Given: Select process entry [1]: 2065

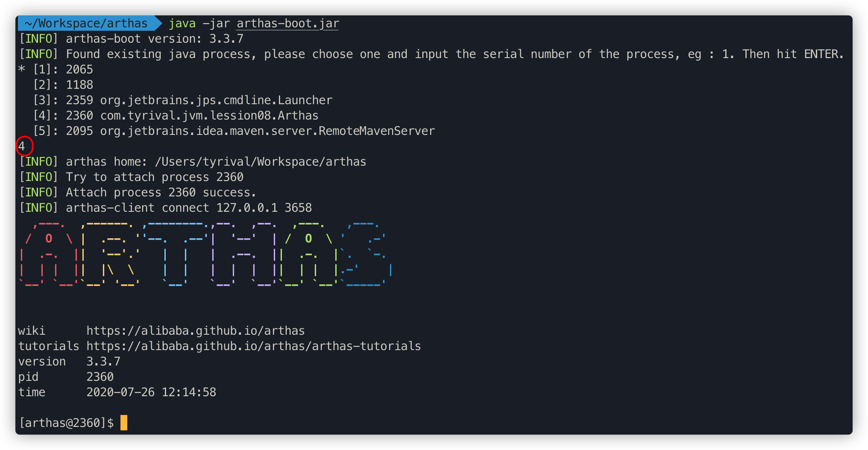Looking at the screenshot, I should click(x=56, y=70).
